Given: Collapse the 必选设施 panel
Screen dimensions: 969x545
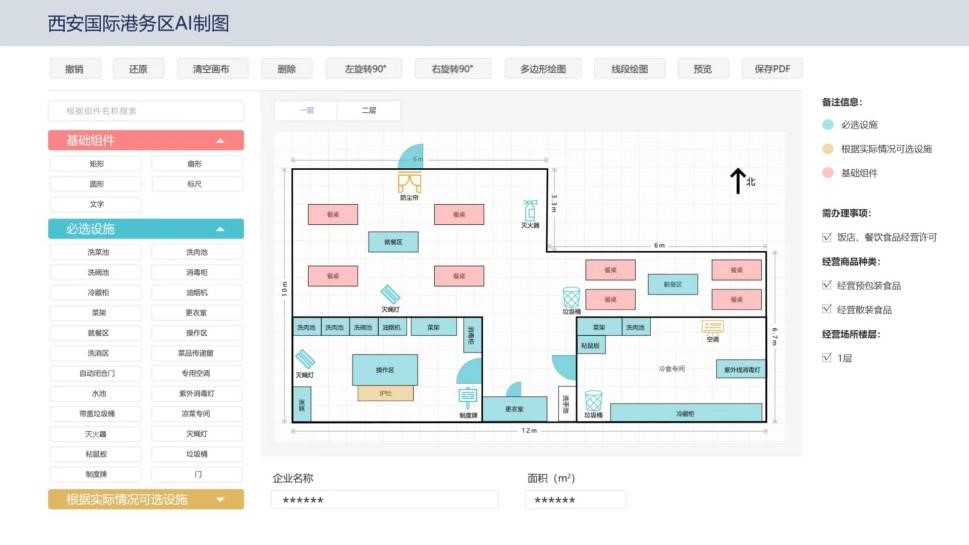Looking at the screenshot, I should click(220, 229).
